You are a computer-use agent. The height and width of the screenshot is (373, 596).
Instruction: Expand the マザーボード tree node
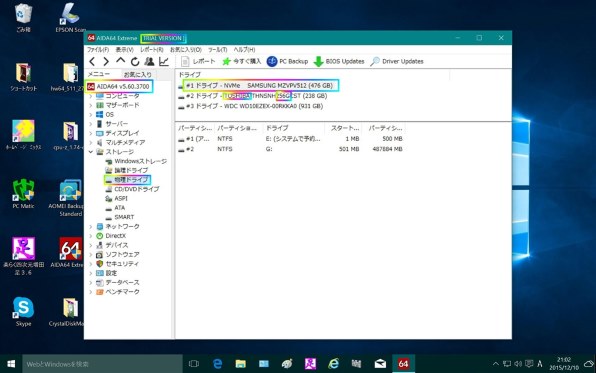[90, 105]
